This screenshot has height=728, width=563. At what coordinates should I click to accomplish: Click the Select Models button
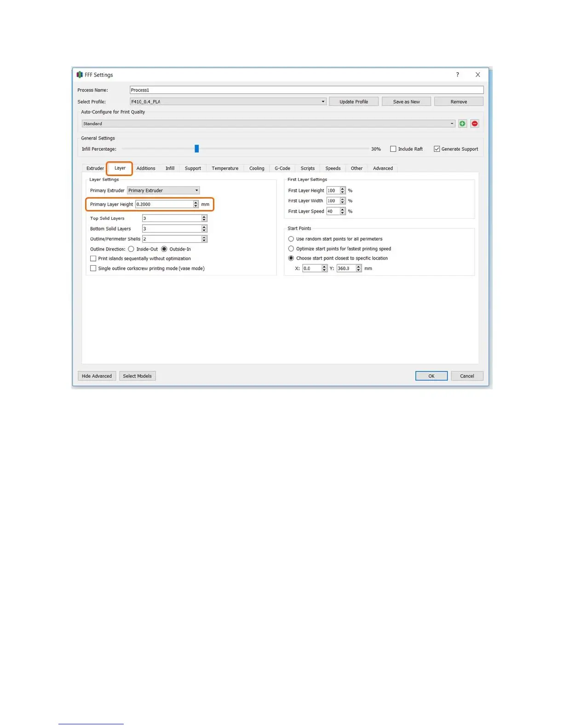137,376
